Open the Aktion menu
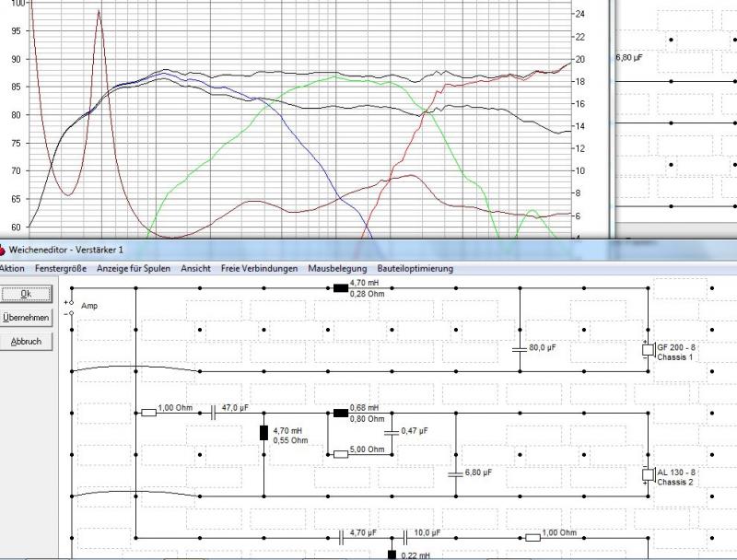737x560 pixels. click(11, 269)
